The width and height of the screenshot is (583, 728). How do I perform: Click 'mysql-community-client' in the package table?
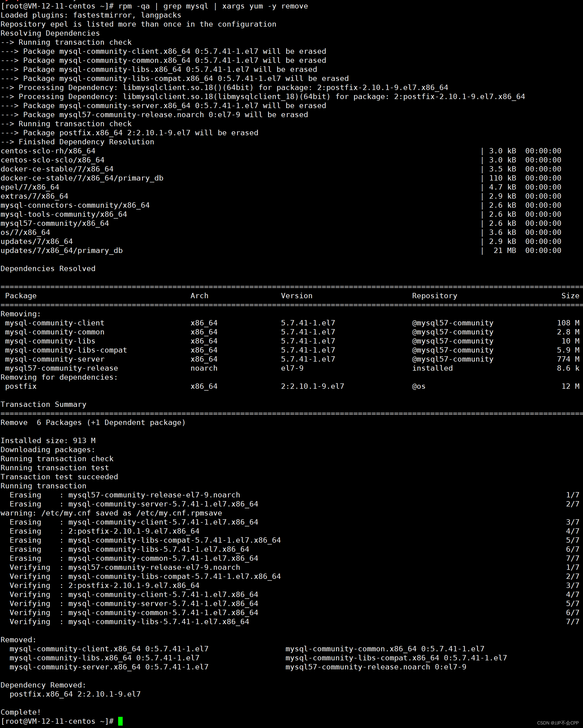point(55,323)
